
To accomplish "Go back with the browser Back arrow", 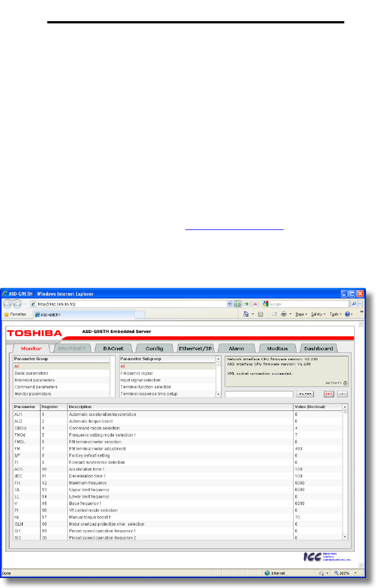I will pyautogui.click(x=7, y=304).
